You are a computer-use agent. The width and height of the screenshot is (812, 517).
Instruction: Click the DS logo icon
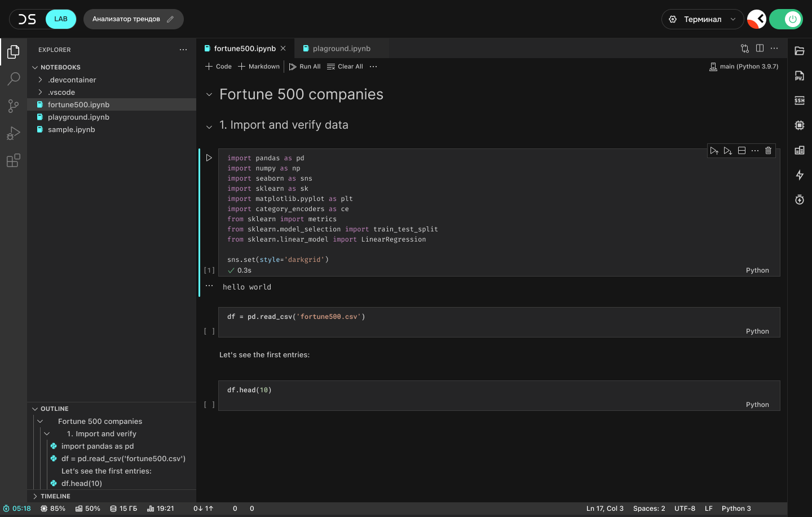pos(27,19)
